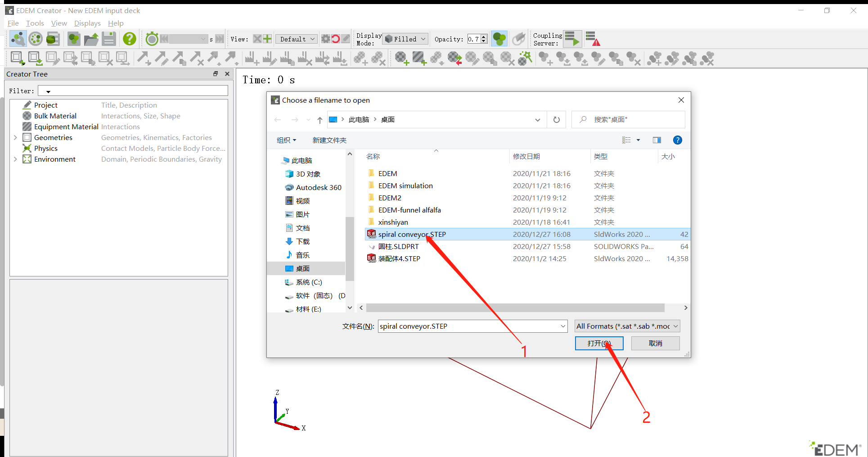Viewport: 868px width, 457px height.
Task: Open the Filled display mode dropdown
Action: pyautogui.click(x=405, y=39)
